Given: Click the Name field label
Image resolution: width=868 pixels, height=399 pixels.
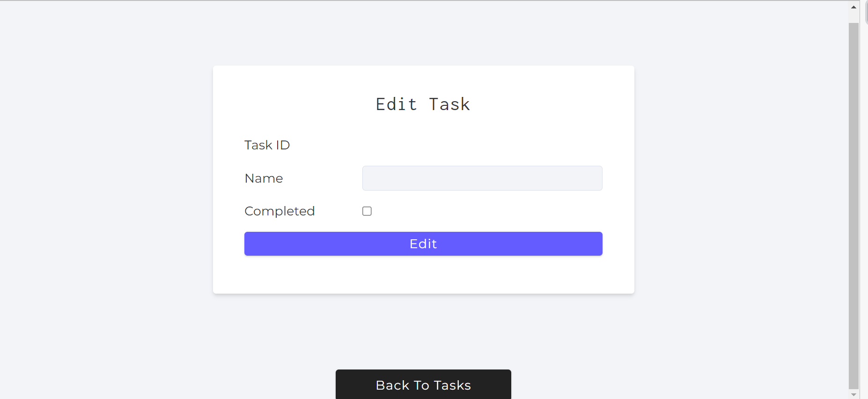Looking at the screenshot, I should point(264,178).
